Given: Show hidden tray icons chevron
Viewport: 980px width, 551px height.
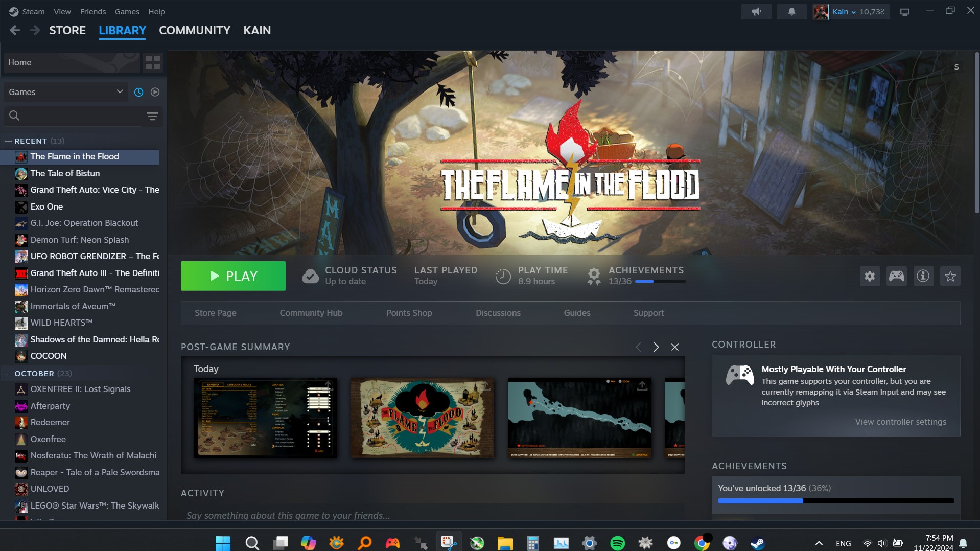Looking at the screenshot, I should [x=819, y=543].
